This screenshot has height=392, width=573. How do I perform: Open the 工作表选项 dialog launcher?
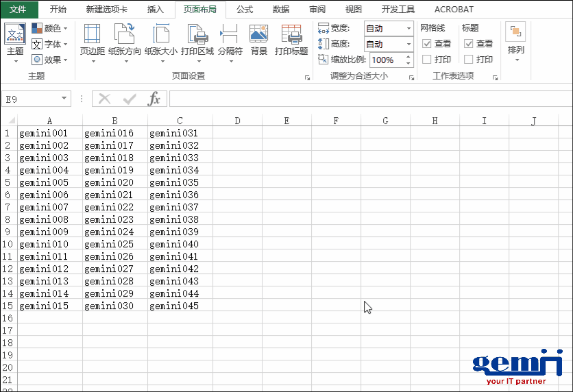coord(495,78)
